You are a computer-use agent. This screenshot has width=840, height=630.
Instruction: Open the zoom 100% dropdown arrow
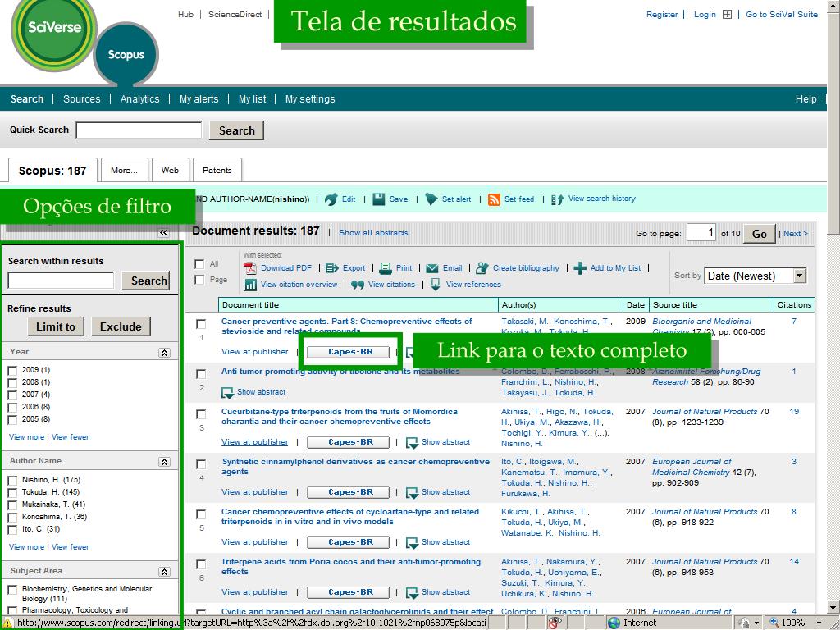(x=819, y=623)
